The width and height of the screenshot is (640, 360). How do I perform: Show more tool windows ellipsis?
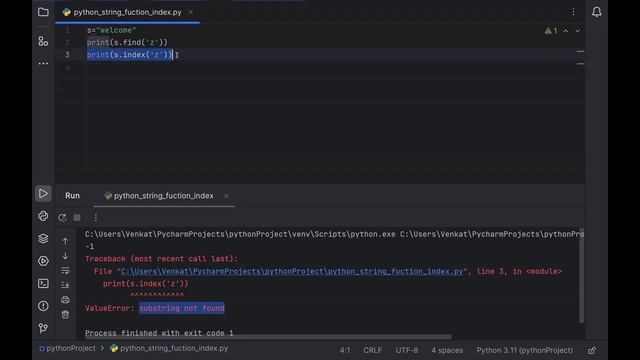pyautogui.click(x=43, y=63)
